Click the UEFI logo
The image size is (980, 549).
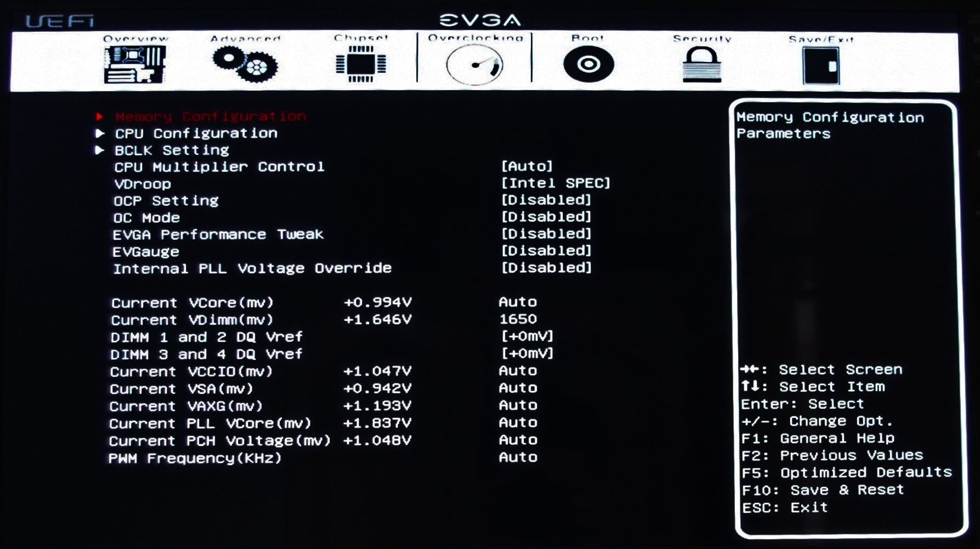(60, 21)
